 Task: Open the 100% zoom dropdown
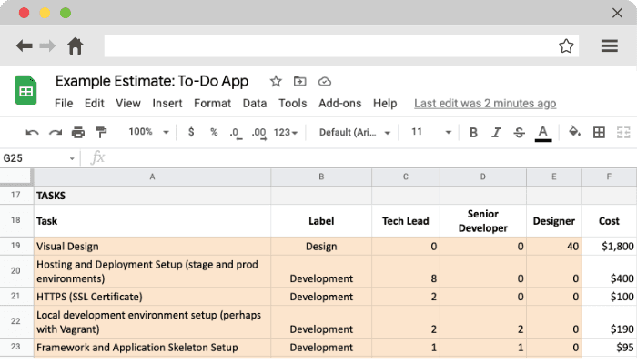coord(148,132)
